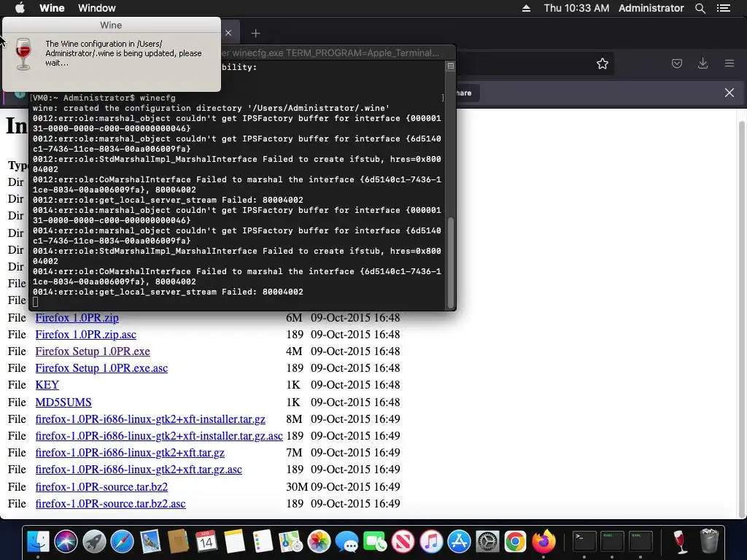
Task: Switch to Firefox via dock icon
Action: [x=543, y=542]
